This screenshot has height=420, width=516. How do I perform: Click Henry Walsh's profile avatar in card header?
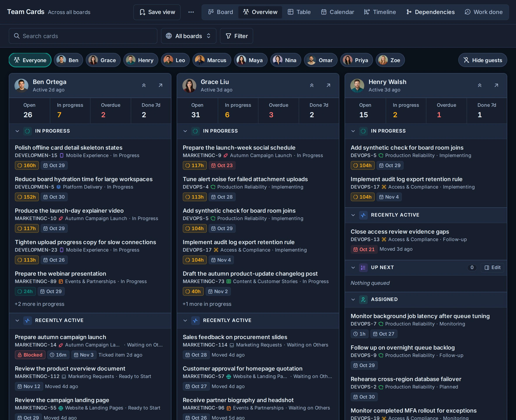click(357, 86)
